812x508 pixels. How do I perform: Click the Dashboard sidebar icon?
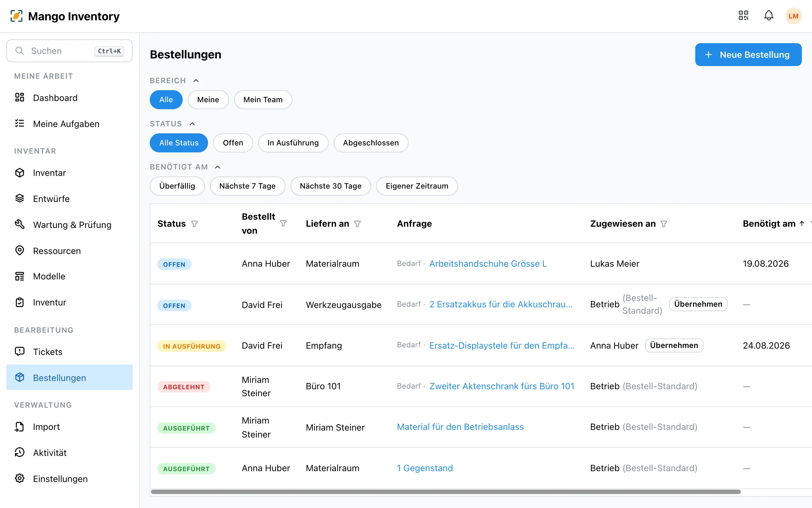point(20,97)
